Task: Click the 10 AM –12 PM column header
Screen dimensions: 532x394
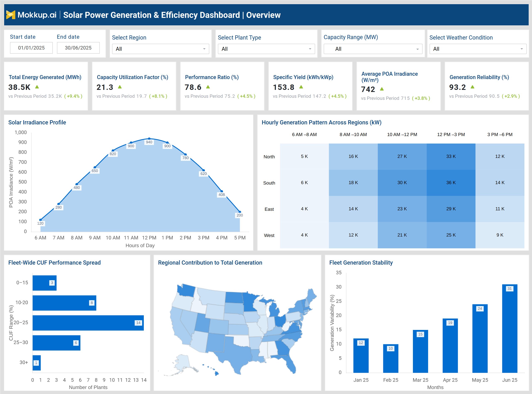Action: 402,135
